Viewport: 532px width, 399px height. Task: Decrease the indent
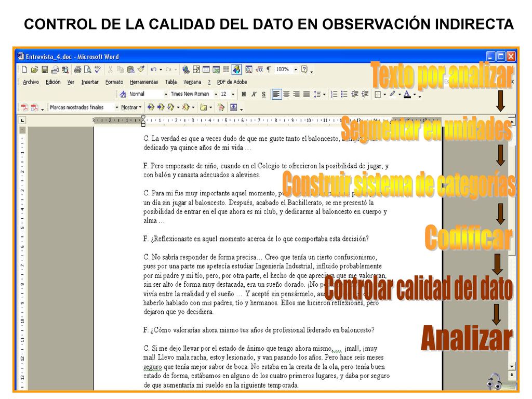pos(355,95)
